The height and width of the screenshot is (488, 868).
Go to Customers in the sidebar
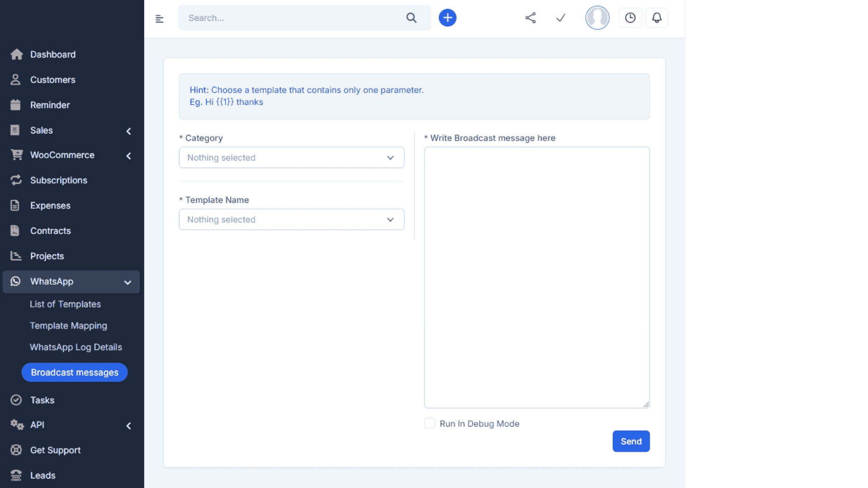[53, 80]
